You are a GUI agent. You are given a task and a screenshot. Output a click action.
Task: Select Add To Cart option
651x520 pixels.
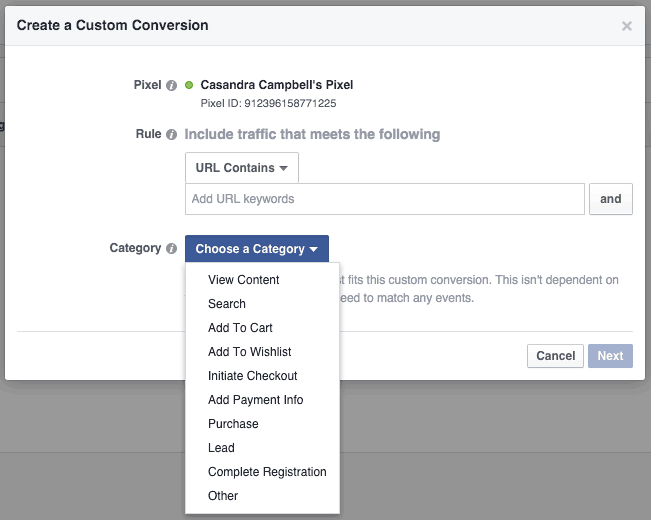pos(240,328)
